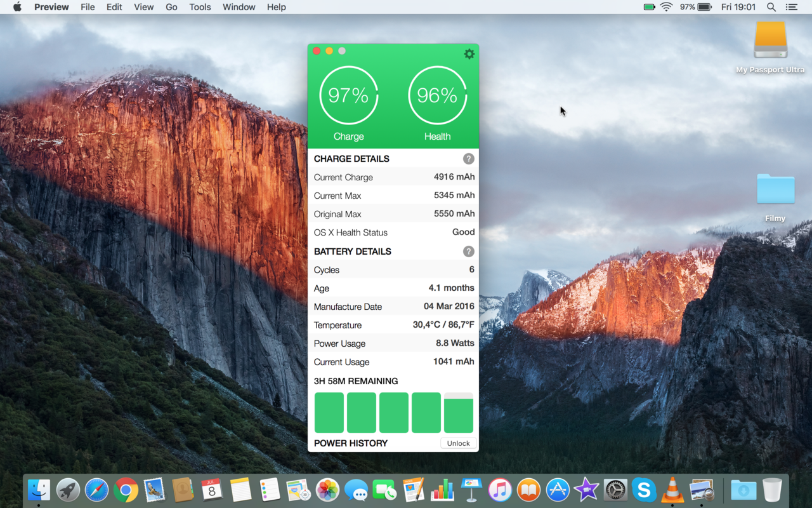
Task: Click the Cycles row value 6
Action: point(471,269)
